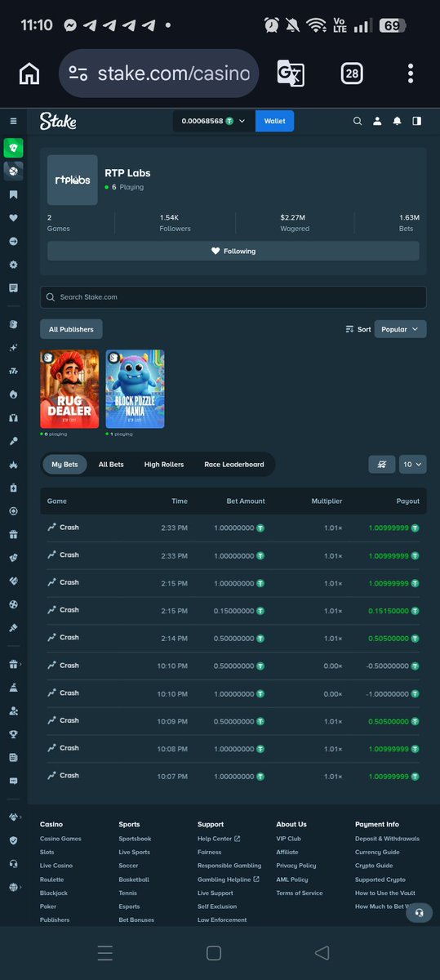Open Chrome translate icon

(291, 73)
